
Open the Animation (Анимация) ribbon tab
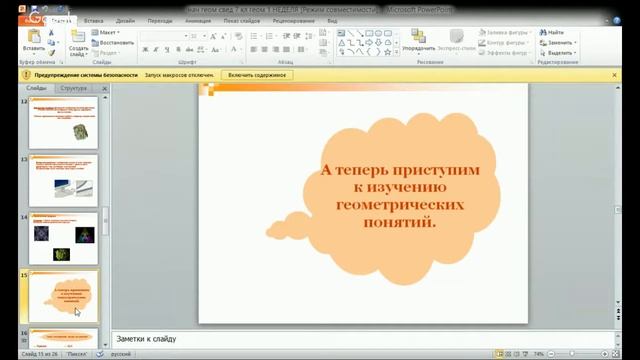tap(198, 20)
